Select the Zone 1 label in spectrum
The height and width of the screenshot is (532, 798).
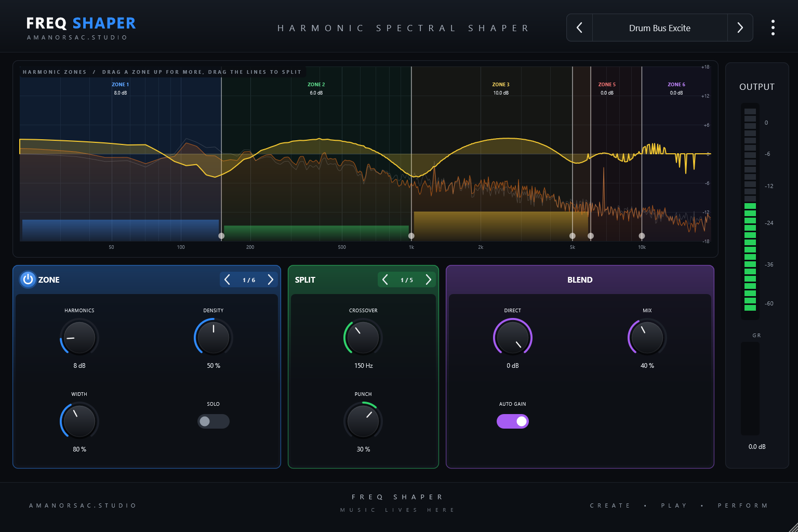[x=121, y=84]
